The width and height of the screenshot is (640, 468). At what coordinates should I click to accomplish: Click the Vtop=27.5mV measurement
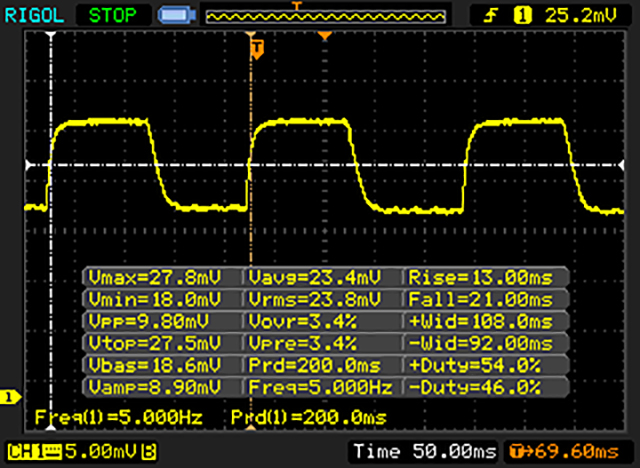click(155, 343)
